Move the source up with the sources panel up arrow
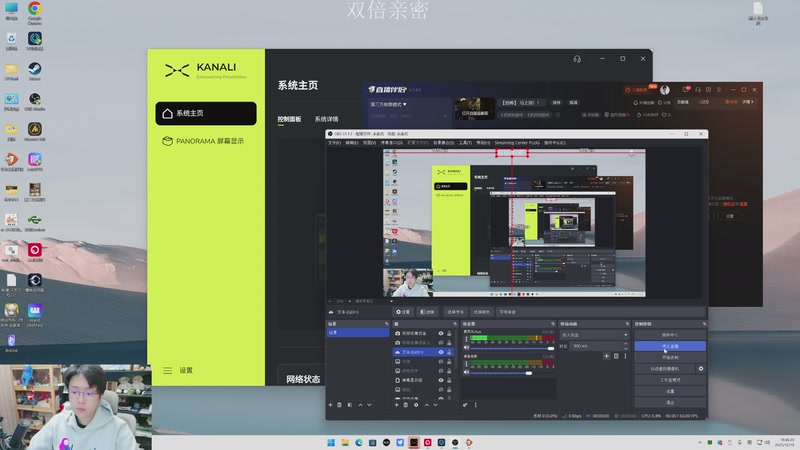Image resolution: width=800 pixels, height=450 pixels. (x=427, y=405)
